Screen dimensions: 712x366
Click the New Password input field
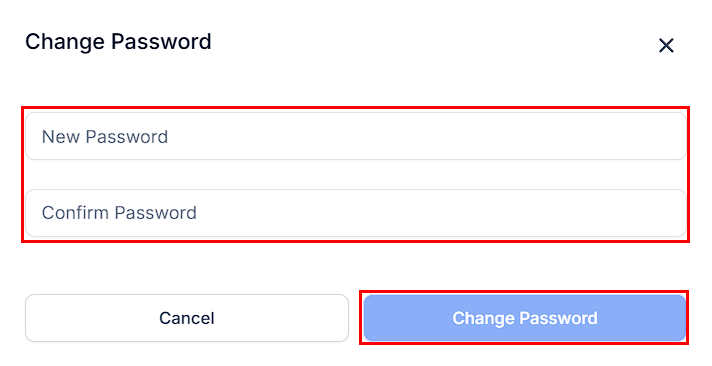[x=356, y=136]
